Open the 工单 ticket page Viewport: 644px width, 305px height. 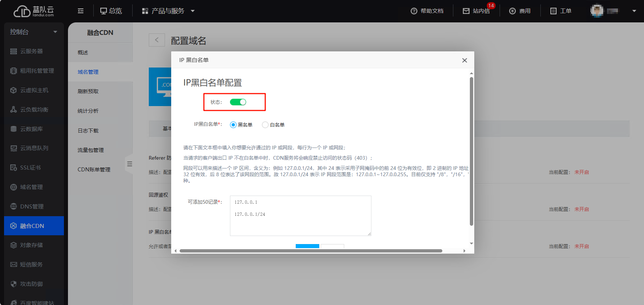(561, 11)
